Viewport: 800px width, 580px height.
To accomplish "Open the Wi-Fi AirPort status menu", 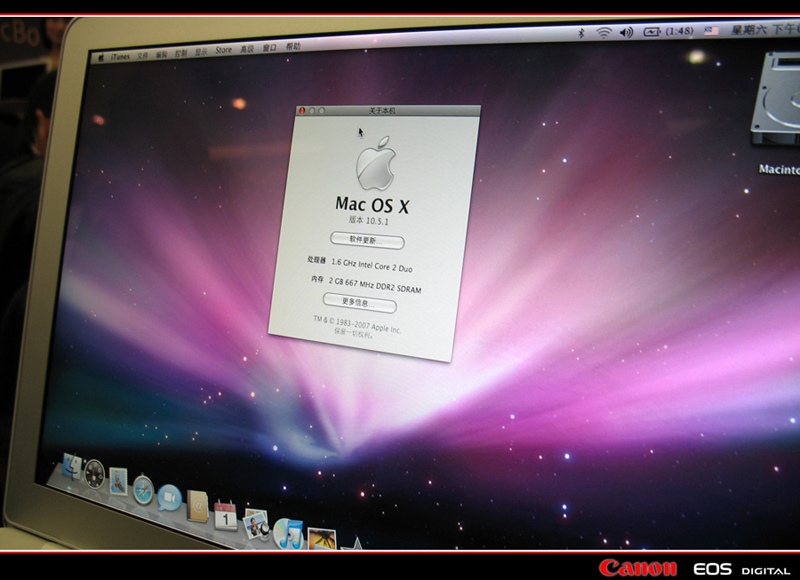I will 604,32.
